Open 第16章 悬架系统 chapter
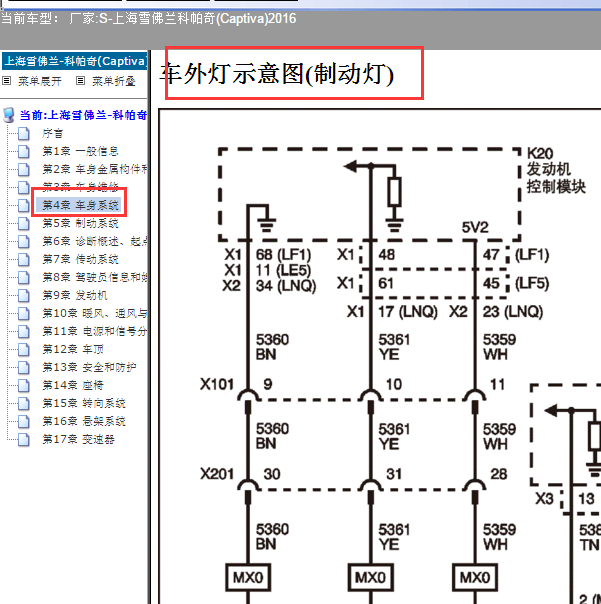This screenshot has width=601, height=604. point(84,421)
